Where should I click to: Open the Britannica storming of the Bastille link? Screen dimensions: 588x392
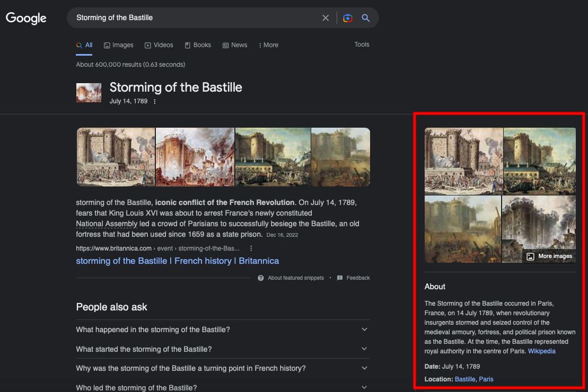click(x=178, y=261)
